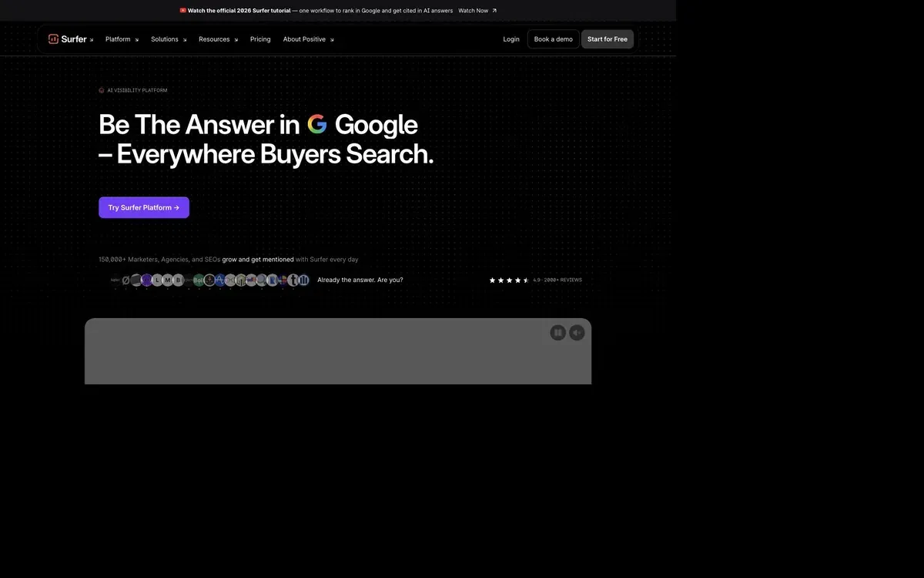Viewport: 924px width, 578px height.
Task: Click the circular 'L' customer avatar
Action: point(157,280)
